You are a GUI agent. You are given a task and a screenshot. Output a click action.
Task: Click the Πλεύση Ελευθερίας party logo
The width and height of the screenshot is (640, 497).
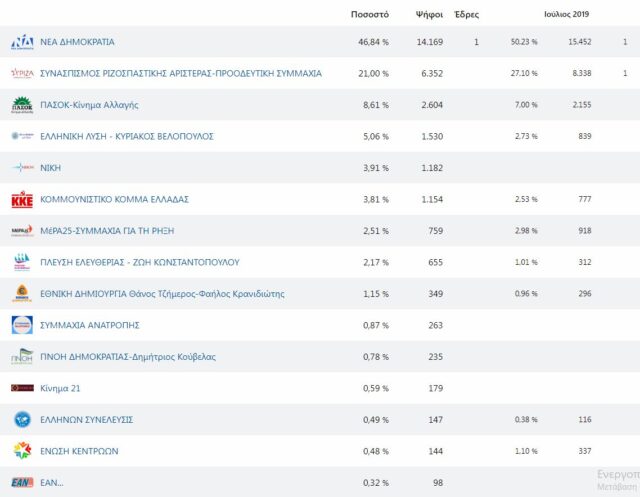click(x=21, y=262)
